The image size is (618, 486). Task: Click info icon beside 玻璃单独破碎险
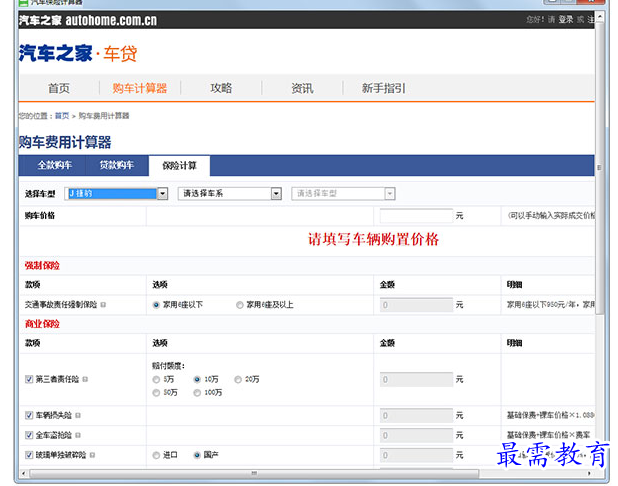92,455
